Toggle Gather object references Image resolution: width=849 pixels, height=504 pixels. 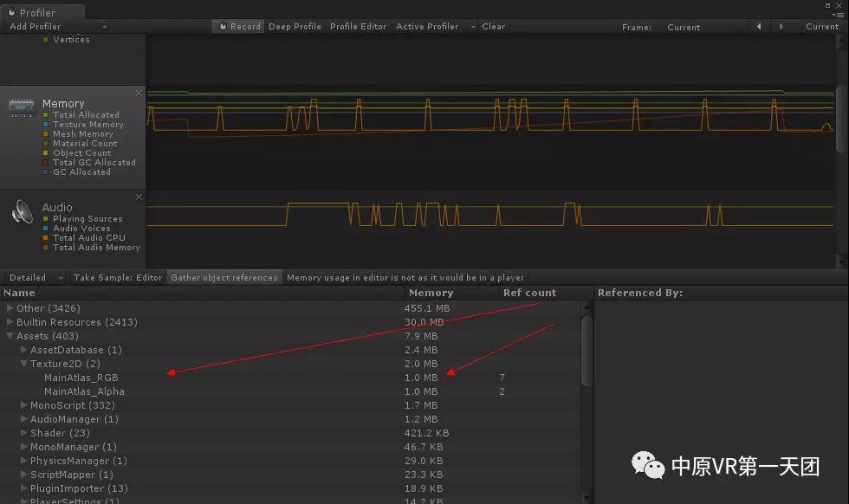(x=224, y=278)
